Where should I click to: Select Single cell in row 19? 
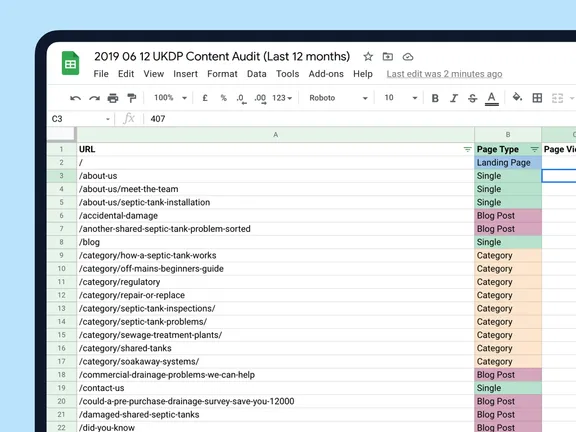(508, 388)
